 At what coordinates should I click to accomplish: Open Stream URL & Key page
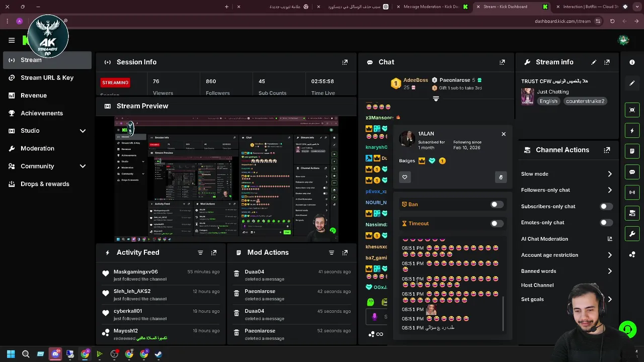(x=47, y=78)
